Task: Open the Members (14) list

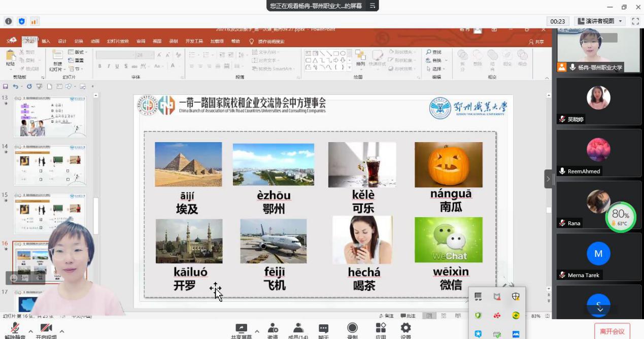Action: click(x=298, y=328)
